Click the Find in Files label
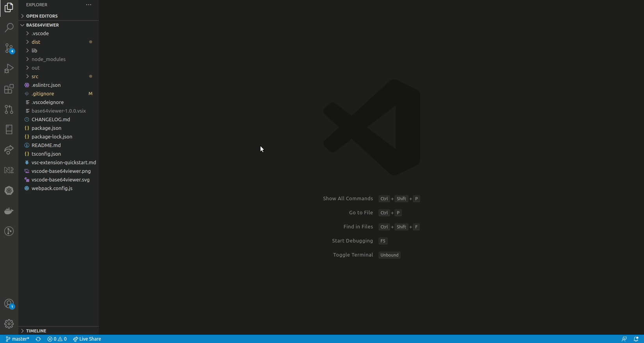The image size is (644, 343). tap(358, 227)
